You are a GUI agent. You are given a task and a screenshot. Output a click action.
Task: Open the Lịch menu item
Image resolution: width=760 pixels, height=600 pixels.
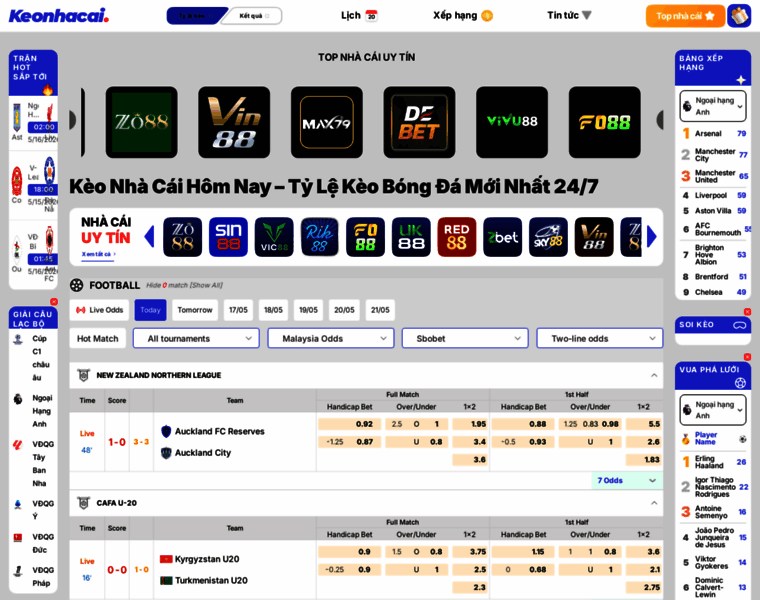[x=359, y=16]
